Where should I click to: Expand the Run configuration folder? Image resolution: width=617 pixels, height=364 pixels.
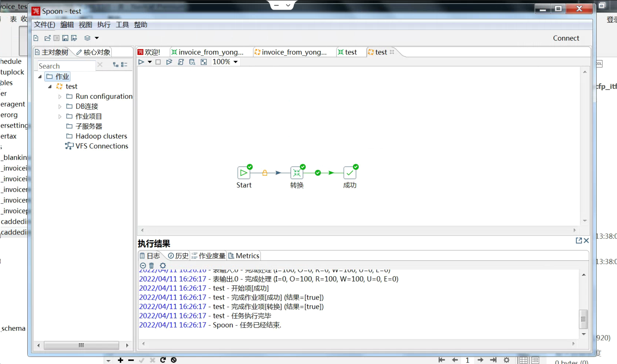60,97
